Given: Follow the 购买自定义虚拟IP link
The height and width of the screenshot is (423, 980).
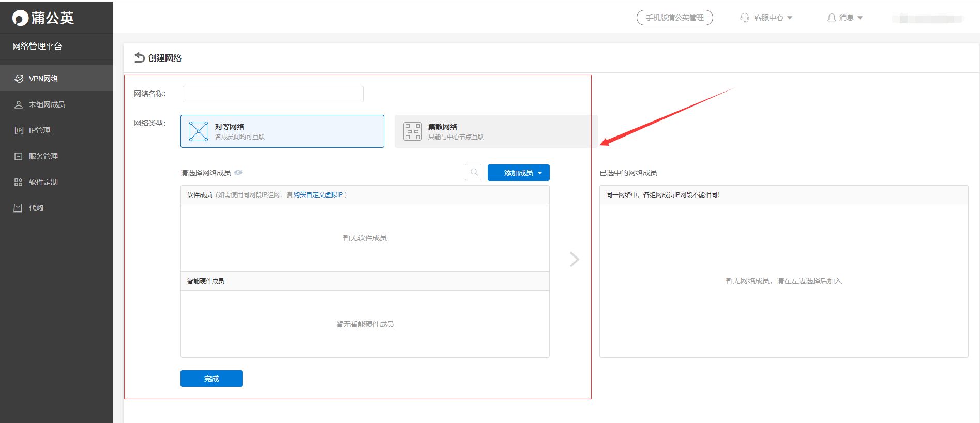Looking at the screenshot, I should (318, 195).
